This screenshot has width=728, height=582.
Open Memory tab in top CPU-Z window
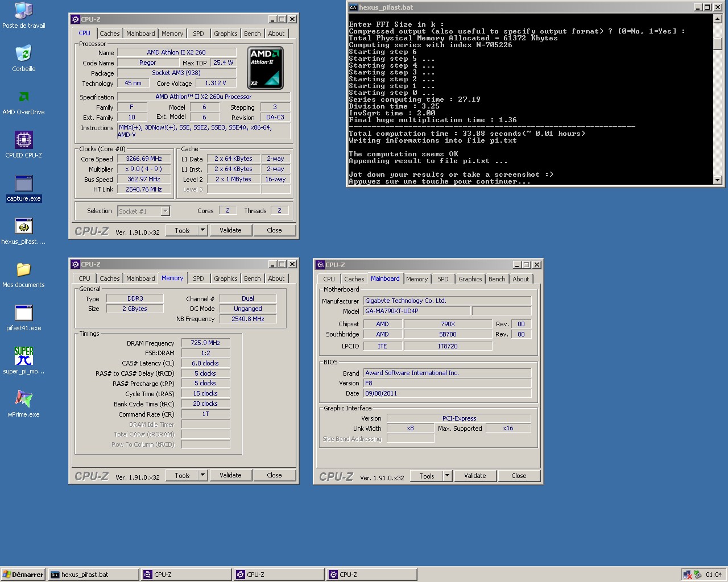click(172, 34)
